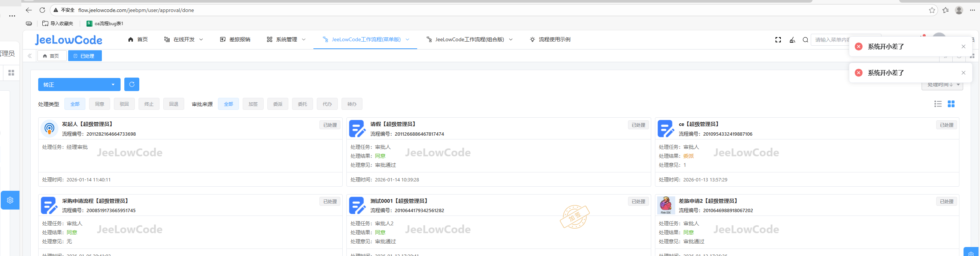Switch to list view layout icon
Screen dimensions: 980x256
tap(938, 104)
